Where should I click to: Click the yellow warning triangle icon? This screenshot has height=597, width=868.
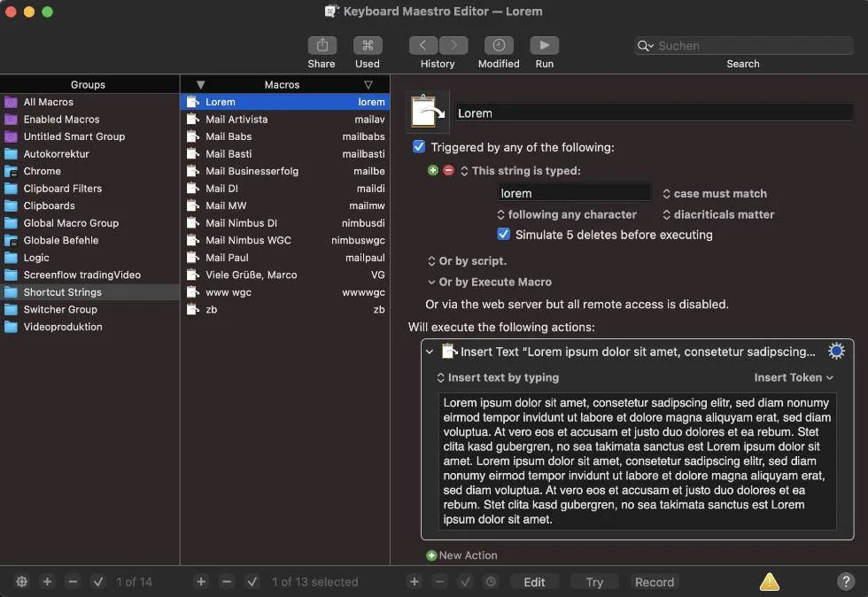[770, 582]
